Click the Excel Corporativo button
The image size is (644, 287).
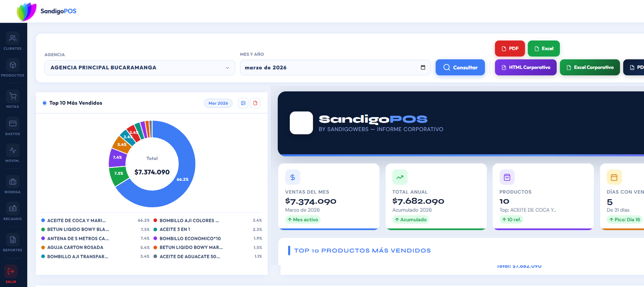click(590, 67)
